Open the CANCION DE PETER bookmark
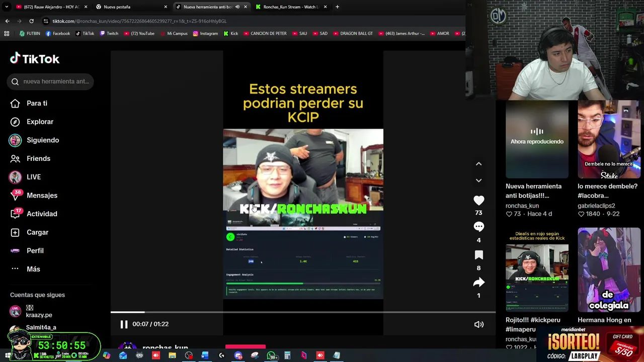 coord(265,34)
